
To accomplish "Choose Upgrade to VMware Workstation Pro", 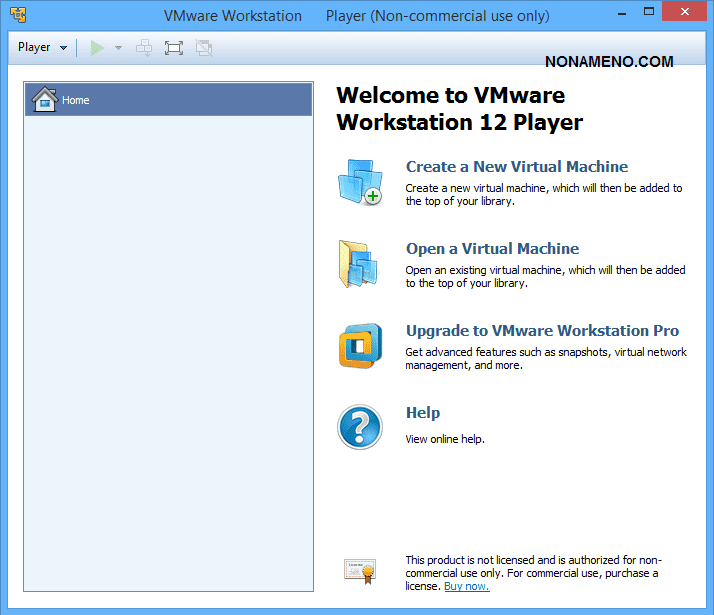I will click(x=542, y=331).
